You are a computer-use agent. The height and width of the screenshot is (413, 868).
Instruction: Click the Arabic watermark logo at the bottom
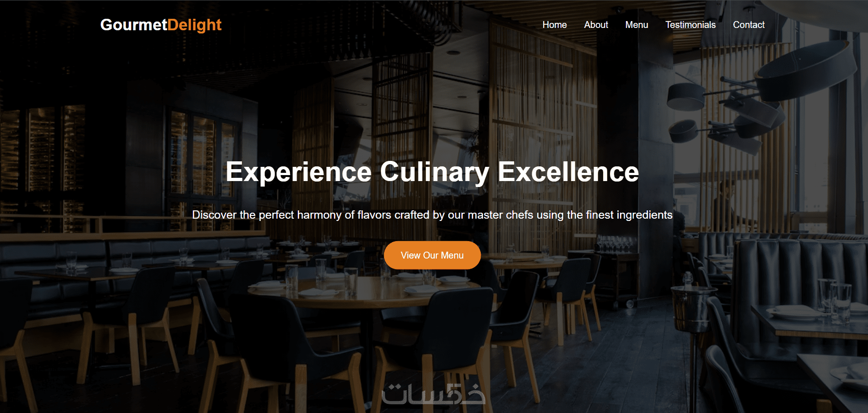(434, 394)
